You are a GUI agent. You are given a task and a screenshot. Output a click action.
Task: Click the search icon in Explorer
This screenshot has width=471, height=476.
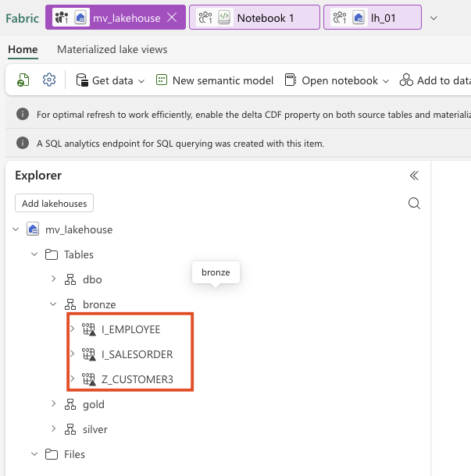pyautogui.click(x=414, y=204)
